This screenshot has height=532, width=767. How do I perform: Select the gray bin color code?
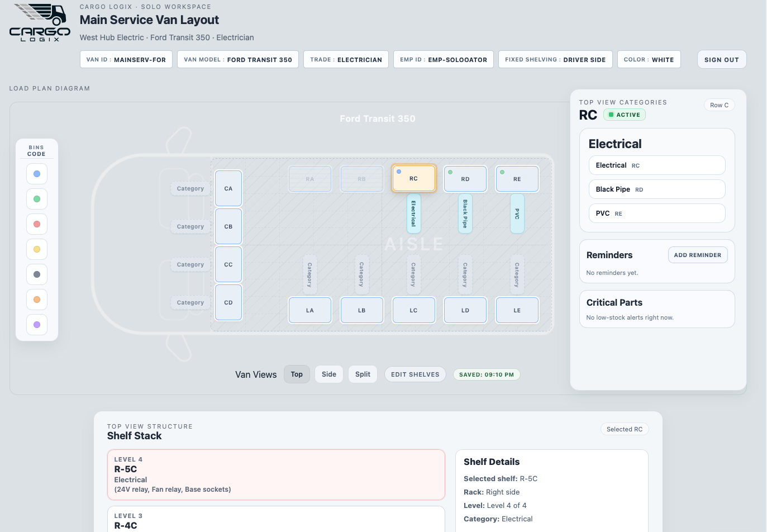(x=37, y=274)
